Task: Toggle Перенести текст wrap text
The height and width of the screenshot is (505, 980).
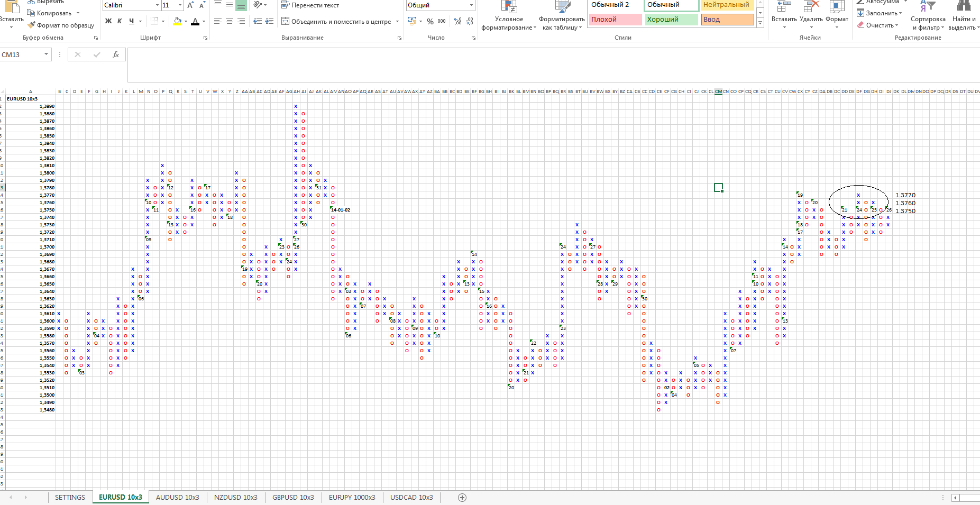Action: coord(310,5)
